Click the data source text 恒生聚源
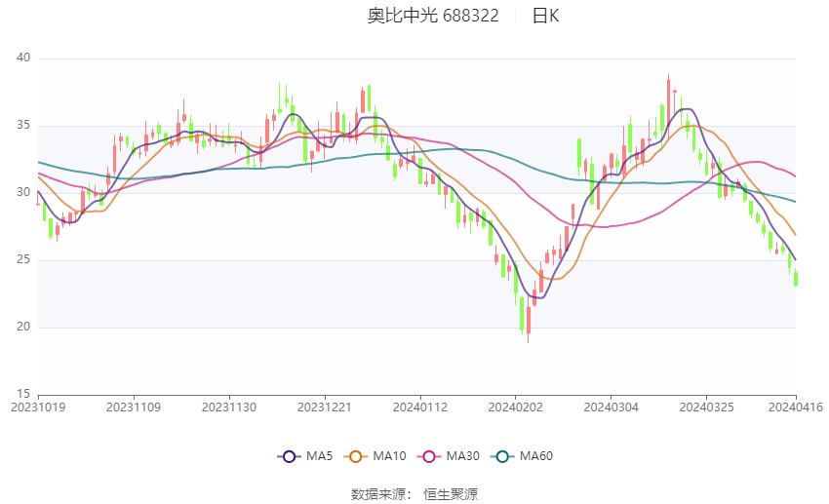 click(451, 494)
